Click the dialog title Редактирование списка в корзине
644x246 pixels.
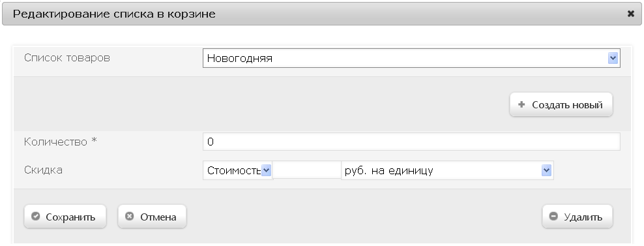coord(114,14)
